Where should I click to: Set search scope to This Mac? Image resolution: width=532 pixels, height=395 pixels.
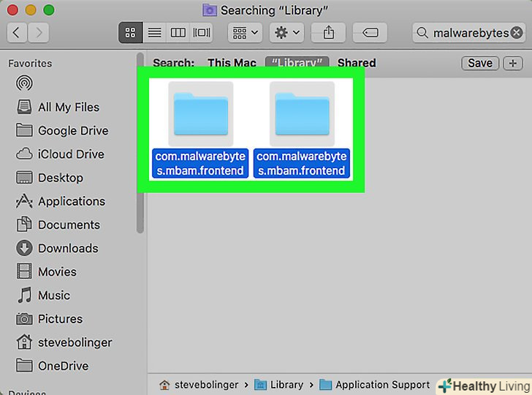click(232, 63)
